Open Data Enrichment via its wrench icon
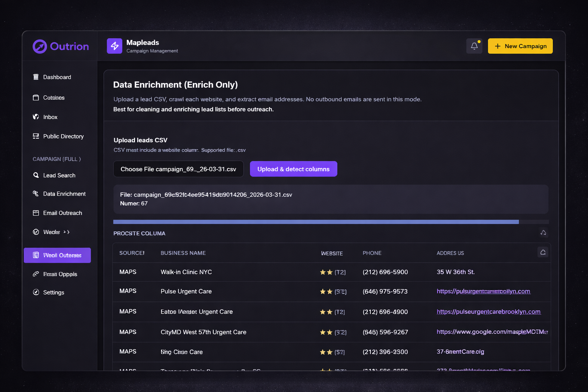The height and width of the screenshot is (392, 588). 36,194
